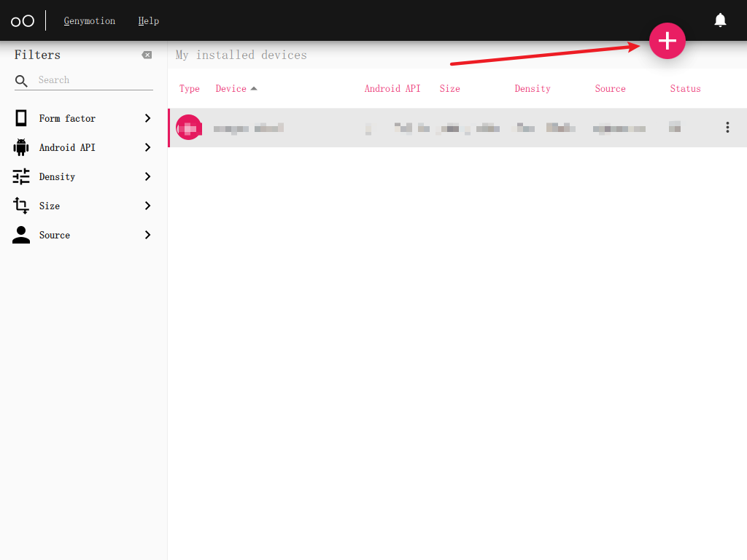The height and width of the screenshot is (560, 747).
Task: Open the notifications bell
Action: (x=720, y=20)
